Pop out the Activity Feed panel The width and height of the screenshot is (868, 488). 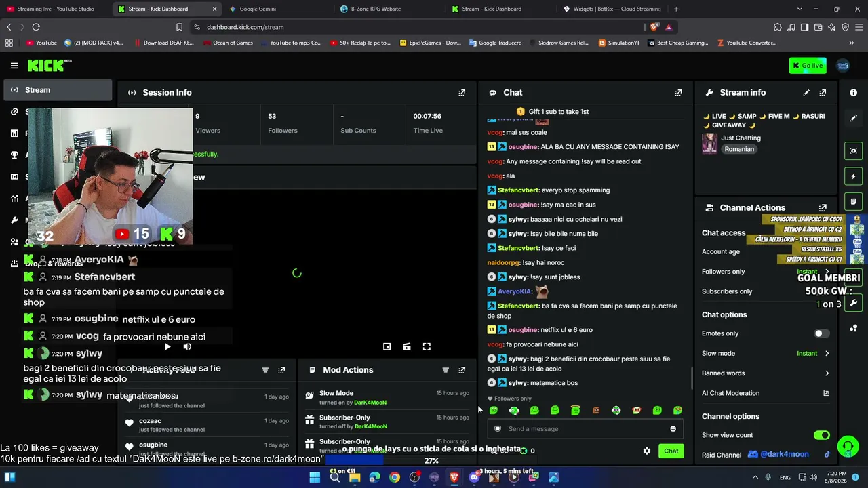tap(281, 370)
